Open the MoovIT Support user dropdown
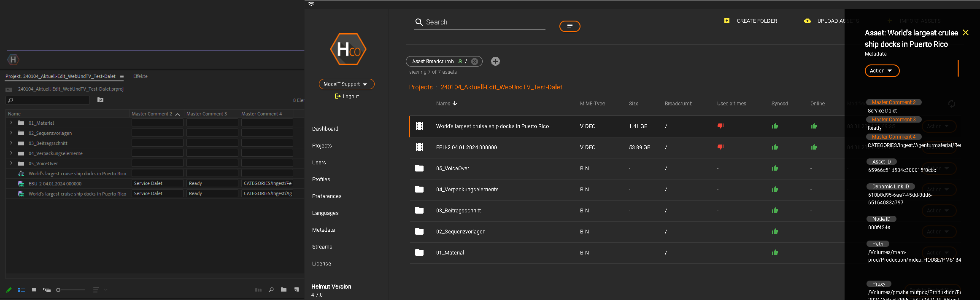980x300 pixels. pos(346,84)
